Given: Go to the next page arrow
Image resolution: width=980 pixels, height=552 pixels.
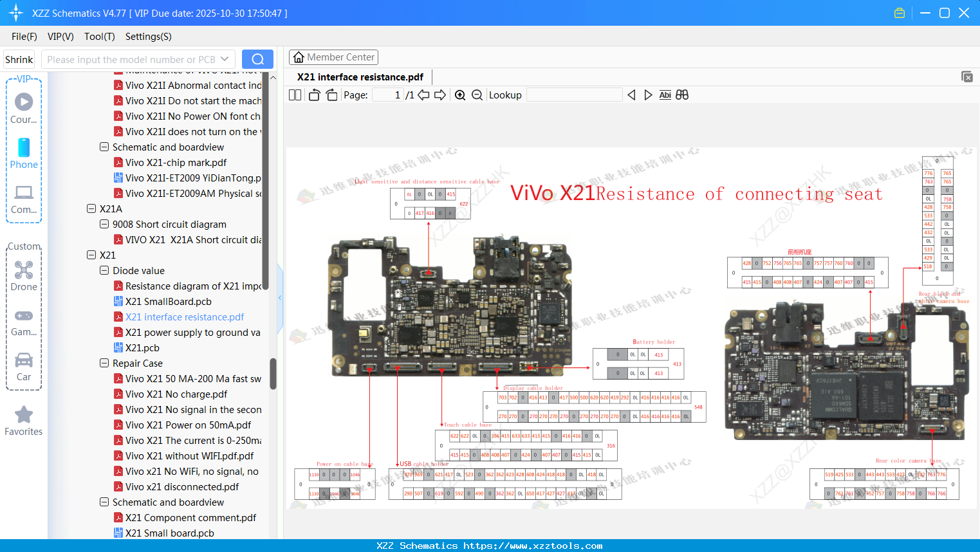Looking at the screenshot, I should 439,95.
